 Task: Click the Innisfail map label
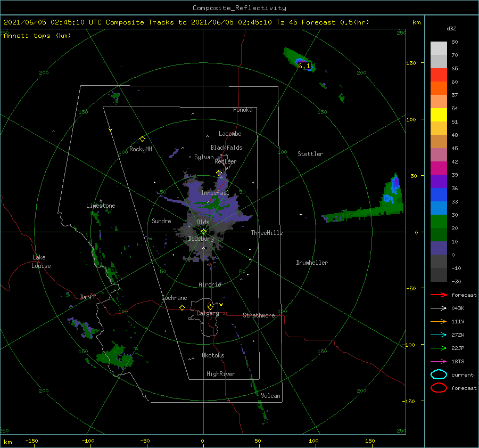coord(216,193)
